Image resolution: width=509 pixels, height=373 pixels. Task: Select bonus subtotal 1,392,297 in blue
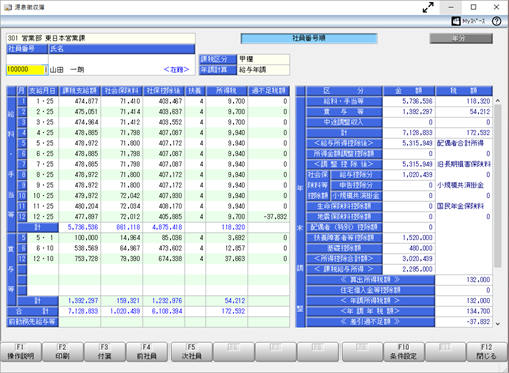[x=83, y=301]
